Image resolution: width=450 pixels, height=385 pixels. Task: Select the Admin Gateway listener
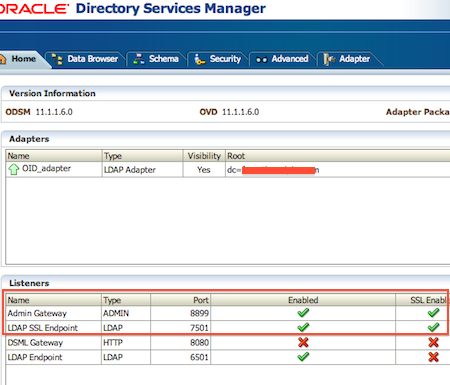[x=37, y=313]
